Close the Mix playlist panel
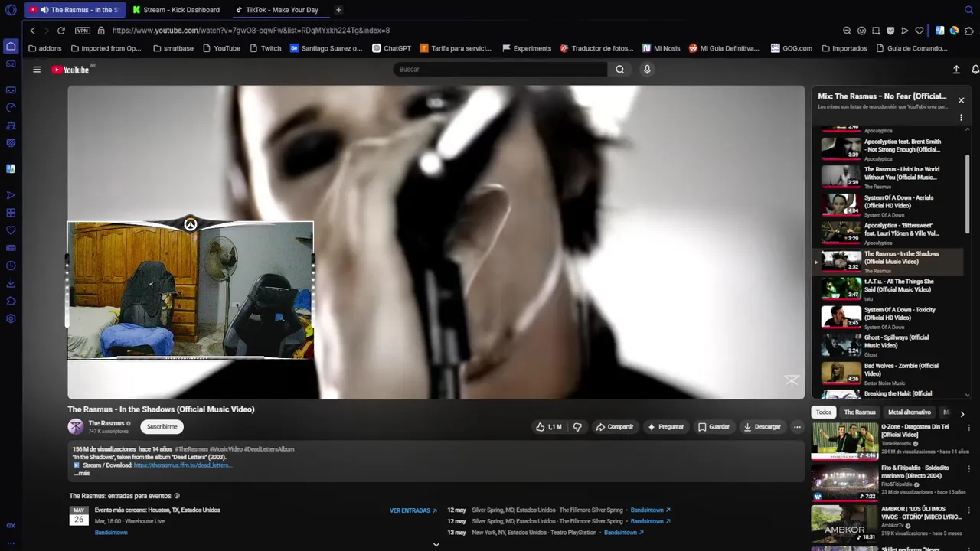The width and height of the screenshot is (980, 551). point(961,100)
